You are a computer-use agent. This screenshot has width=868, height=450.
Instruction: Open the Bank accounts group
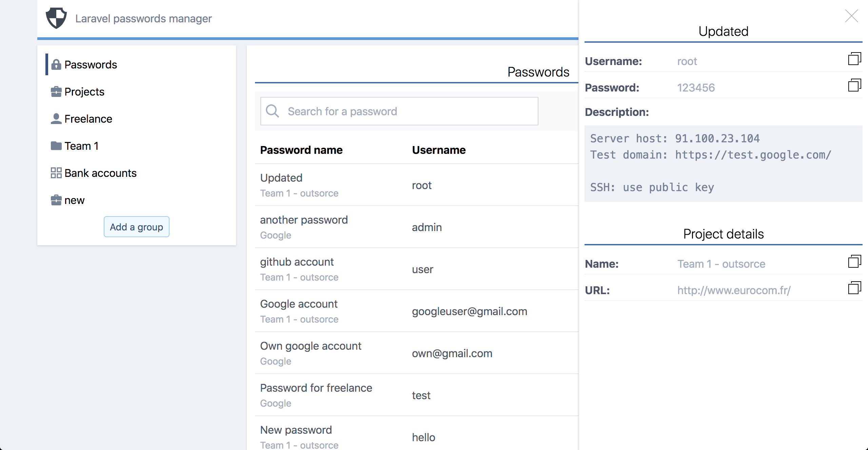(100, 173)
